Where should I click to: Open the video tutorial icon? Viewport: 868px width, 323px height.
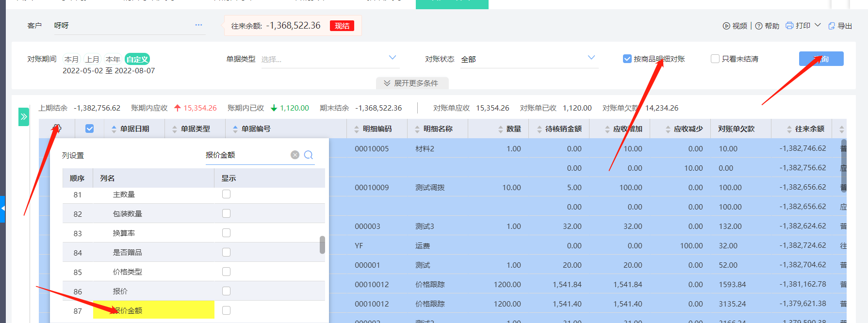pos(726,26)
